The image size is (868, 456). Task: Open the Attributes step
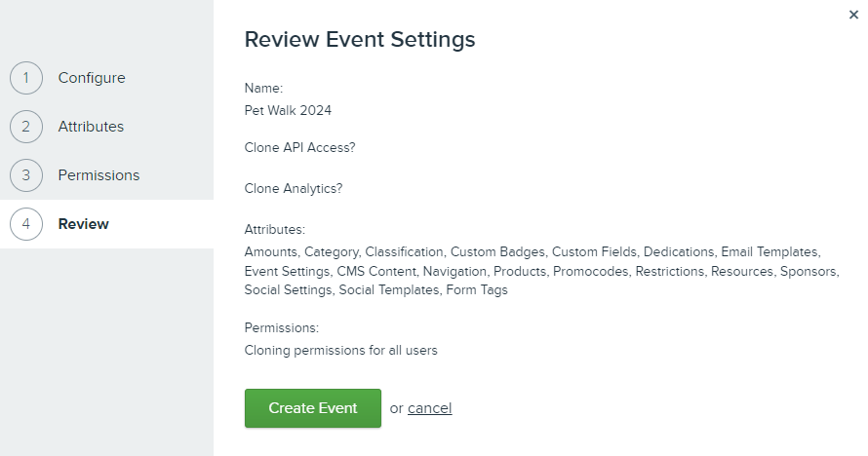[x=91, y=127]
